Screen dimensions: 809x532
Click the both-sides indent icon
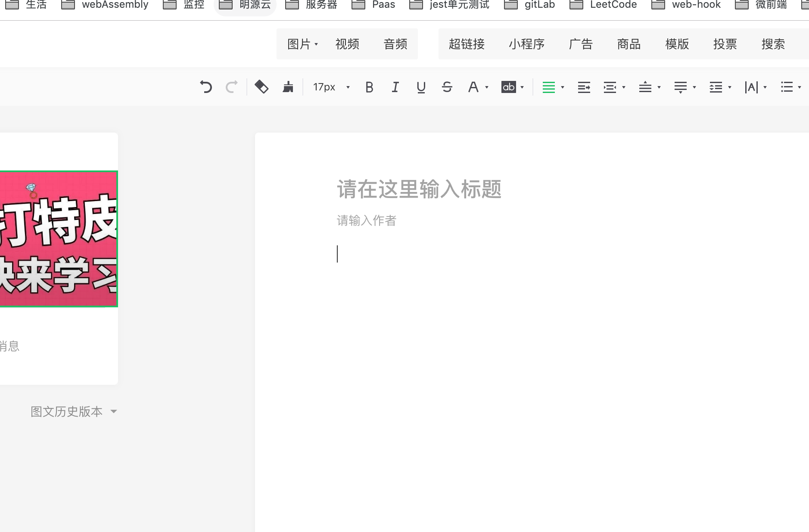point(610,87)
